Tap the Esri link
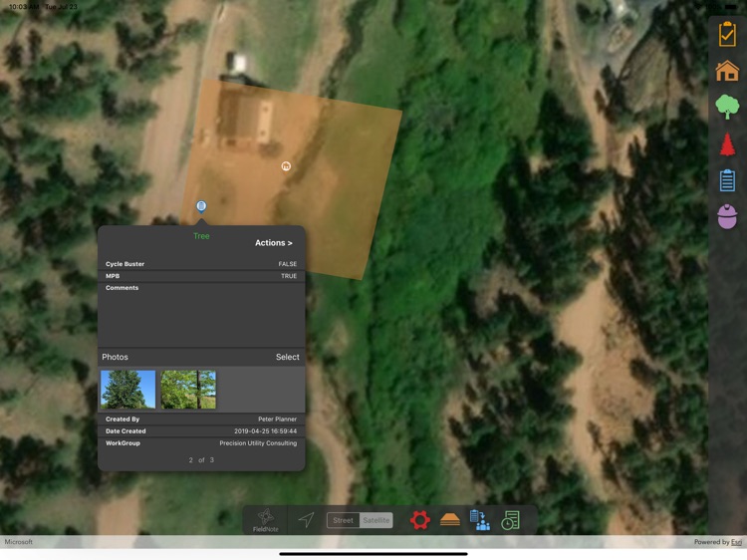Image resolution: width=747 pixels, height=560 pixels. tap(736, 542)
